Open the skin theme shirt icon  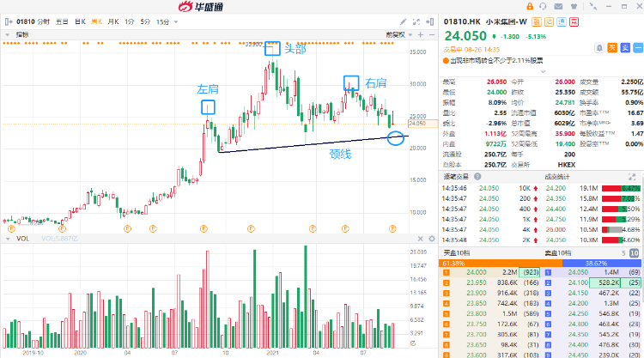point(574,6)
